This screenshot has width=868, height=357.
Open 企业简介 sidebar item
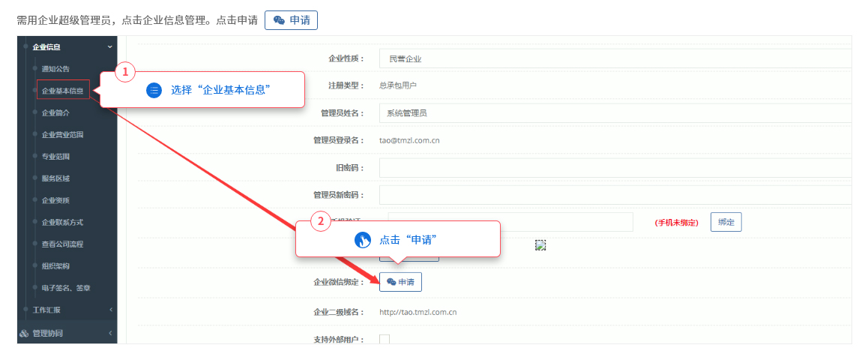[x=56, y=112]
